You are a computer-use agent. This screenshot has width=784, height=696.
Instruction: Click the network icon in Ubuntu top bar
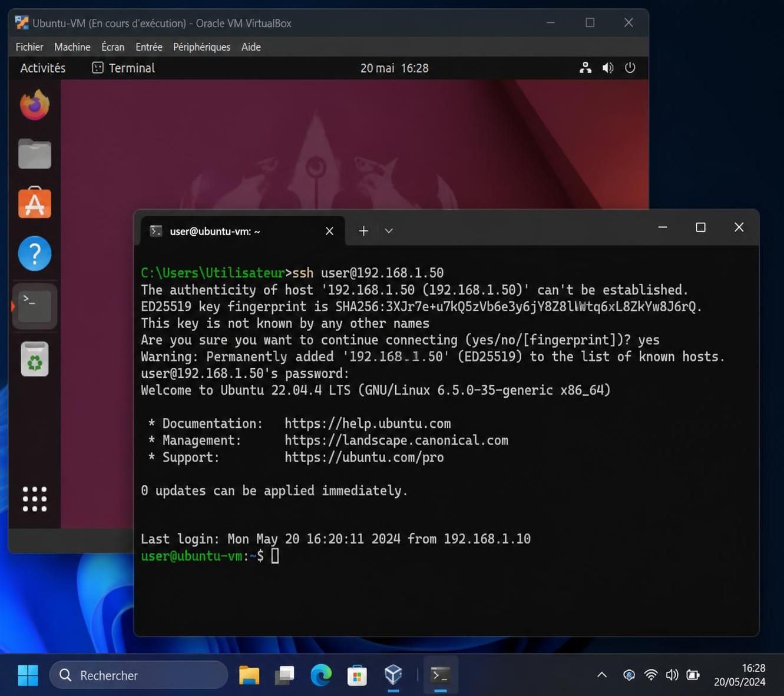(585, 68)
